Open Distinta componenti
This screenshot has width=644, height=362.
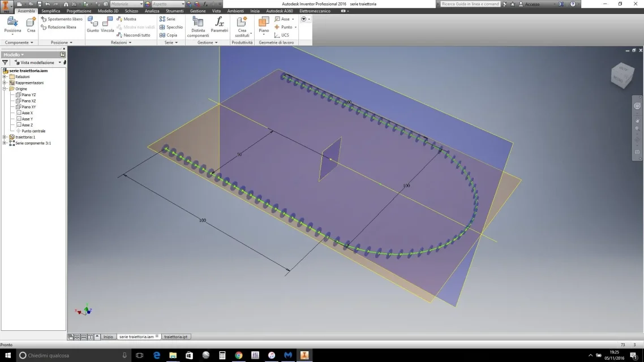pyautogui.click(x=198, y=27)
